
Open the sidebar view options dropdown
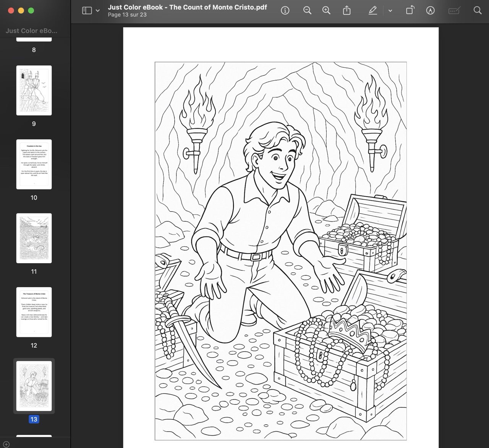pyautogui.click(x=98, y=11)
